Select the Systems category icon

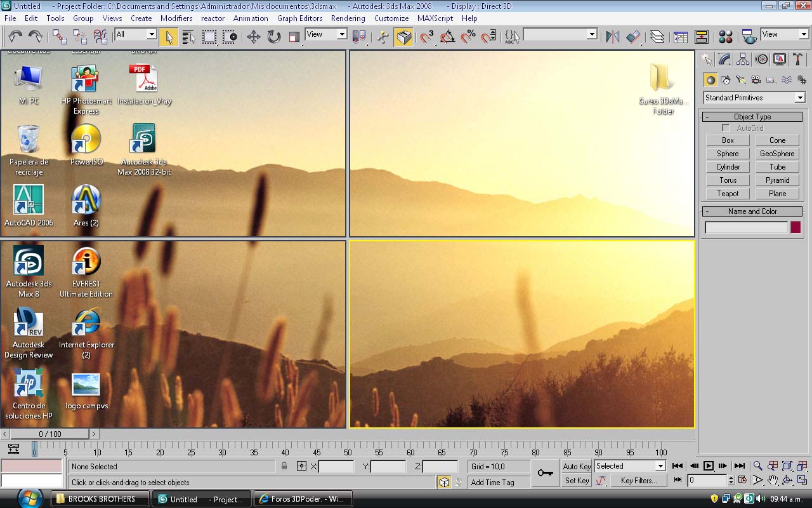(801, 80)
